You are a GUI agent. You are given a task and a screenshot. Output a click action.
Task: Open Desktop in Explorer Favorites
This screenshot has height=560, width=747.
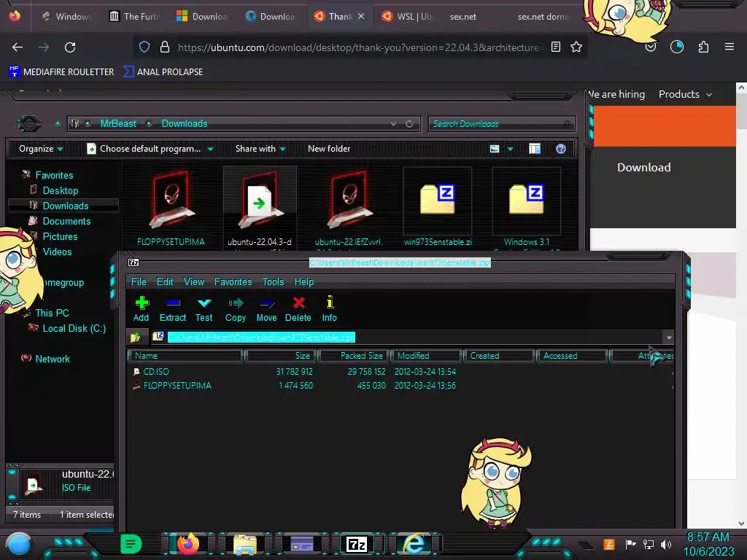pyautogui.click(x=60, y=190)
